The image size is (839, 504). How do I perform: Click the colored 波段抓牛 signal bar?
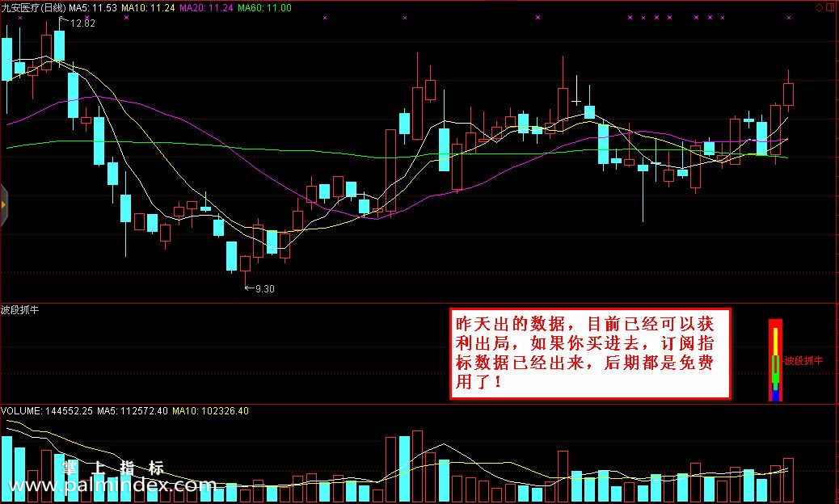775,360
